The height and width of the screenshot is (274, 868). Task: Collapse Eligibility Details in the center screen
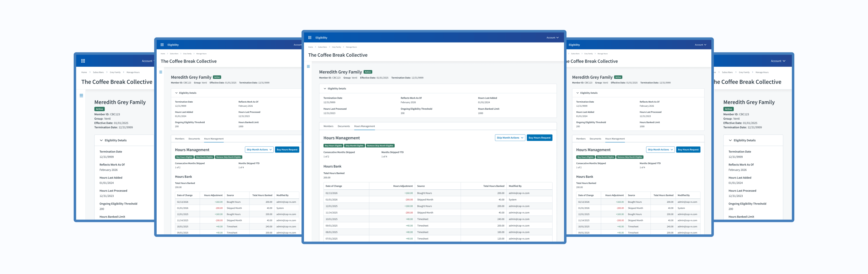pos(325,89)
